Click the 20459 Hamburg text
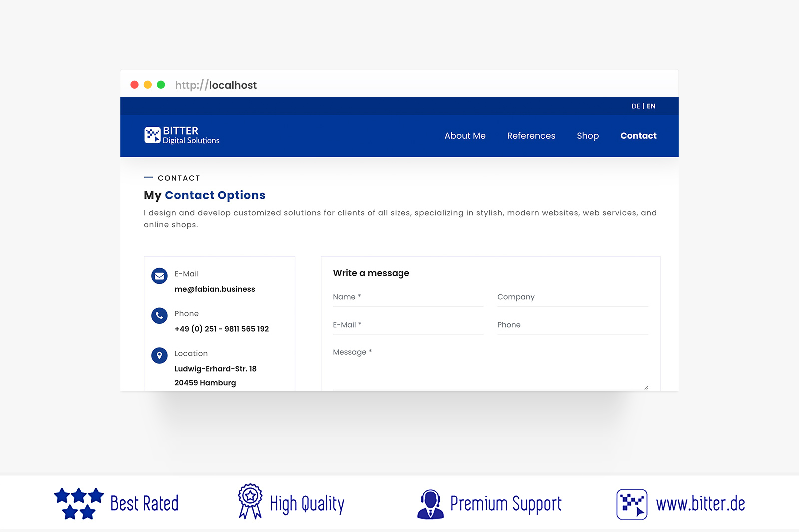The height and width of the screenshot is (532, 799). click(205, 383)
